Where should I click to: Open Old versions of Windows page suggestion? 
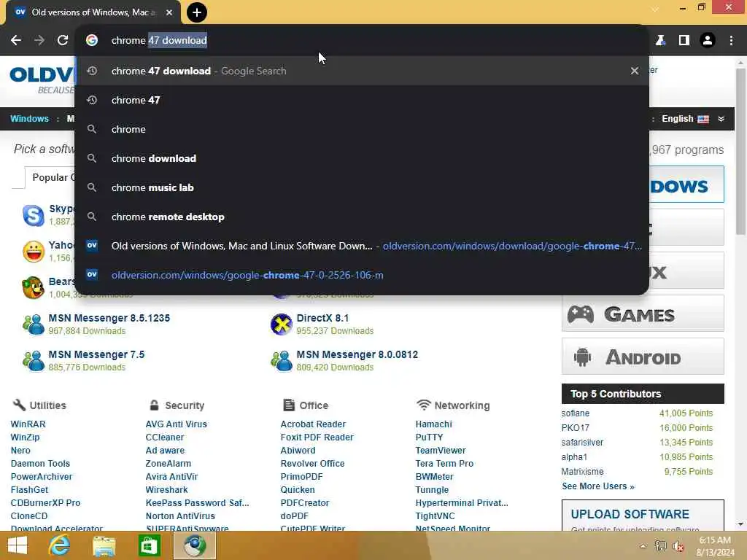point(362,246)
